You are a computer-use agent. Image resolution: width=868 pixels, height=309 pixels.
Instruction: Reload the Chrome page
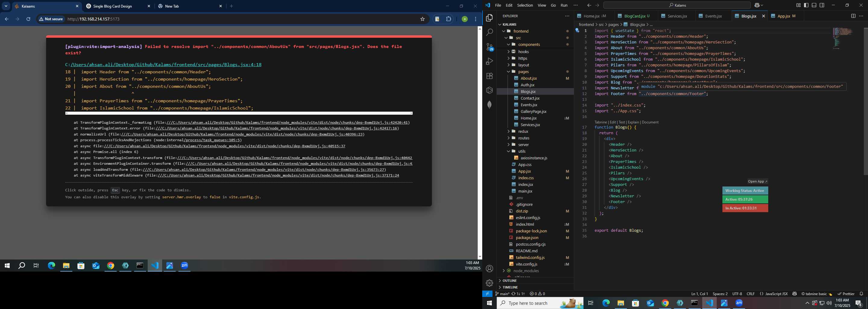coord(28,19)
